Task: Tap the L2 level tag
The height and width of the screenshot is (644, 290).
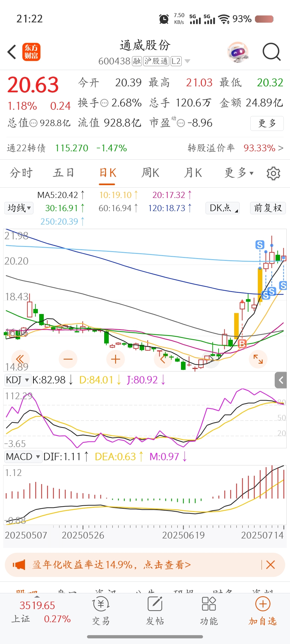Action: click(176, 61)
